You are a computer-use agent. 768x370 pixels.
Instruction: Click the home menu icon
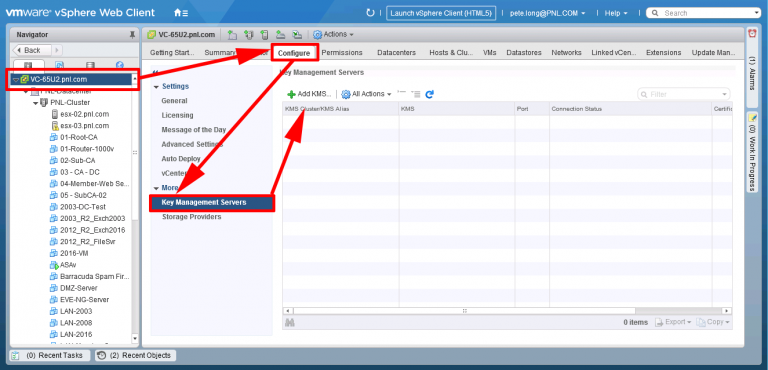click(x=181, y=13)
